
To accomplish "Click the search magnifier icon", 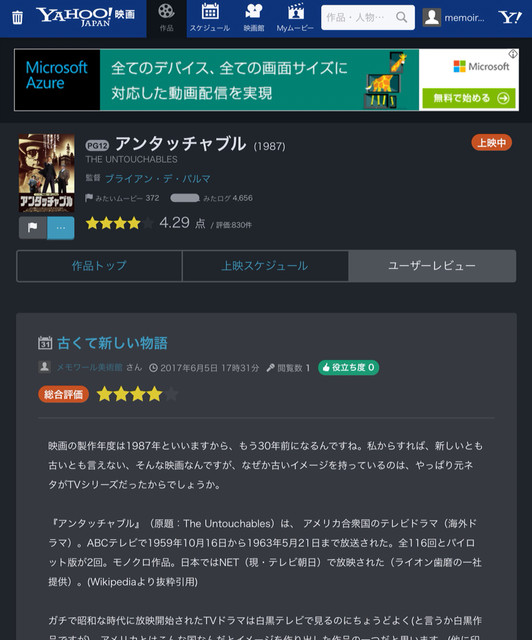I will point(401,17).
